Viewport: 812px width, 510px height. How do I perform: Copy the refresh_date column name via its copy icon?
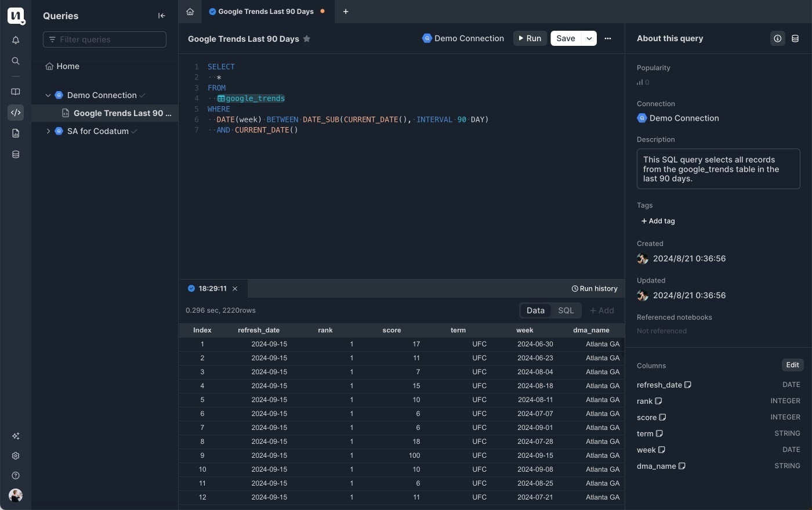[688, 384]
